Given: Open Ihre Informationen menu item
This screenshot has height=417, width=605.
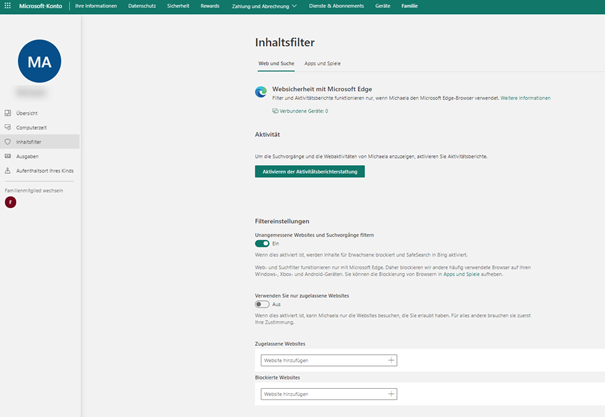Looking at the screenshot, I should (x=96, y=6).
